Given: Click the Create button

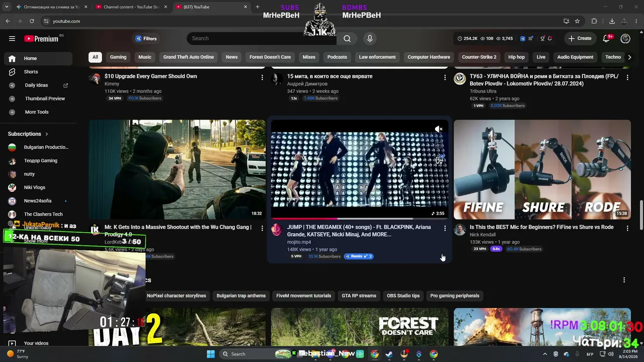Looking at the screenshot, I should click(x=580, y=39).
